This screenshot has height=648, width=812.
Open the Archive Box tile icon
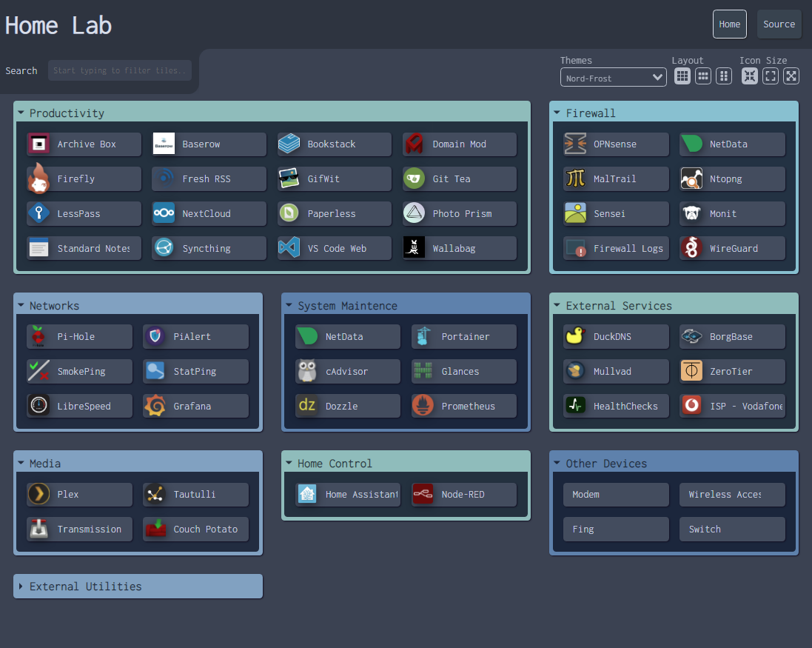point(38,144)
